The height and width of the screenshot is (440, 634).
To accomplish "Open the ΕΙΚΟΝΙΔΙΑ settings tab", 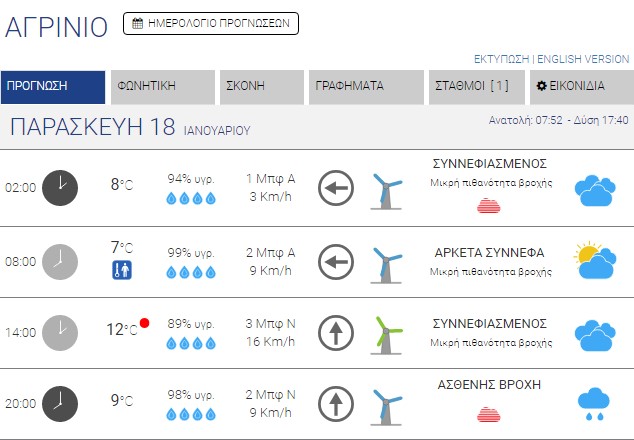I will [x=576, y=86].
